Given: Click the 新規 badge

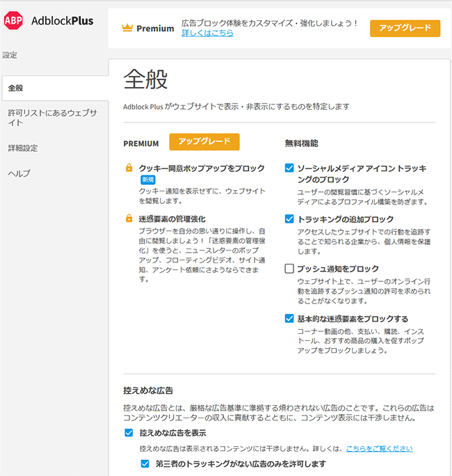Looking at the screenshot, I should point(148,180).
